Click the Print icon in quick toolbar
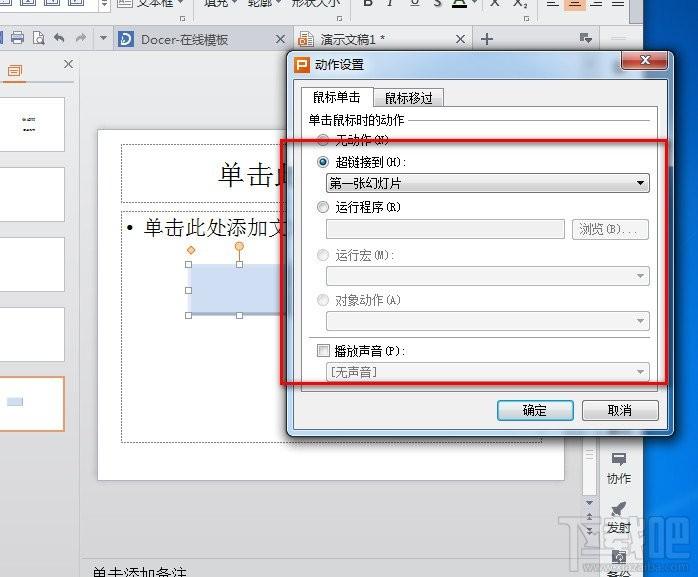 17,38
